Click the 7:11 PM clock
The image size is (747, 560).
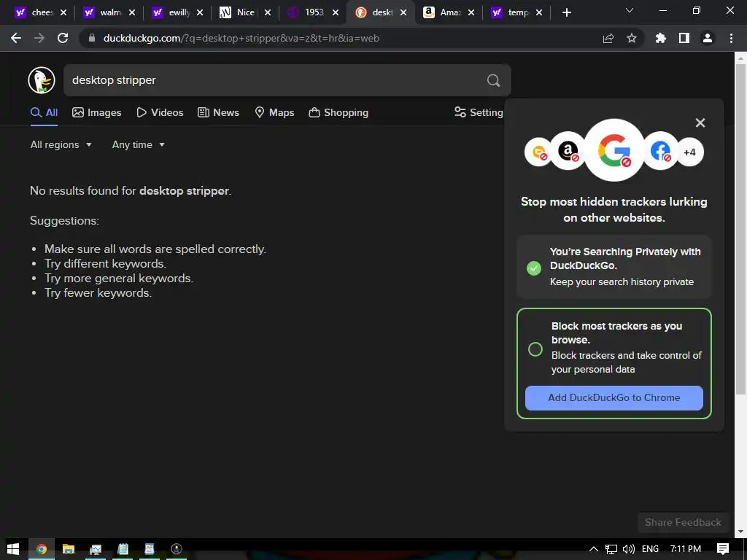(x=686, y=549)
